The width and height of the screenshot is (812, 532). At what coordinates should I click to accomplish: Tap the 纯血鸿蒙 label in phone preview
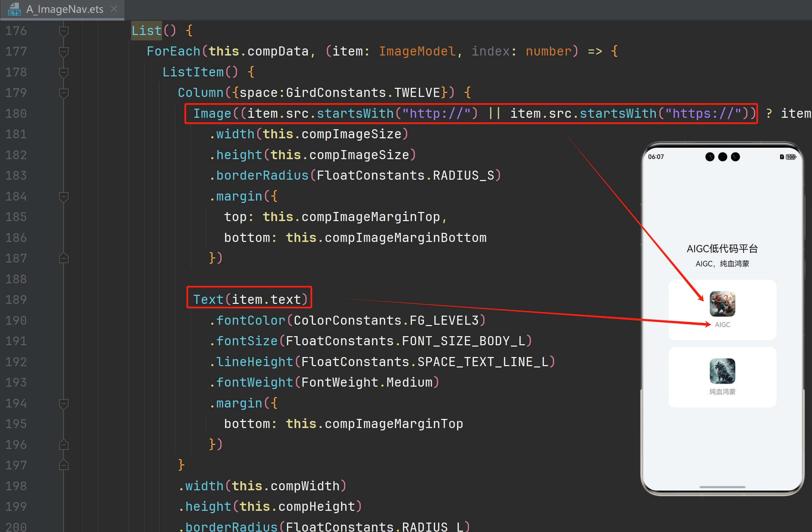pyautogui.click(x=722, y=392)
